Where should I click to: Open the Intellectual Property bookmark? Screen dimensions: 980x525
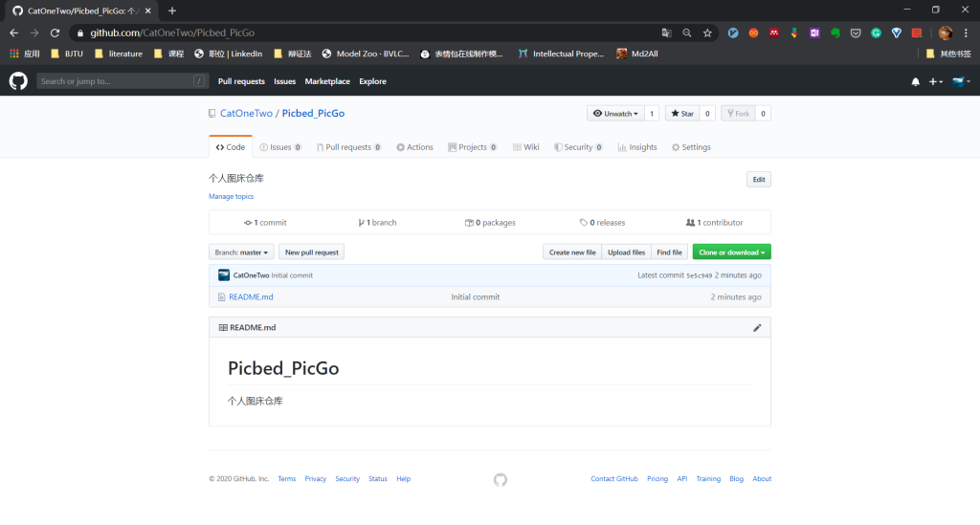pos(561,54)
